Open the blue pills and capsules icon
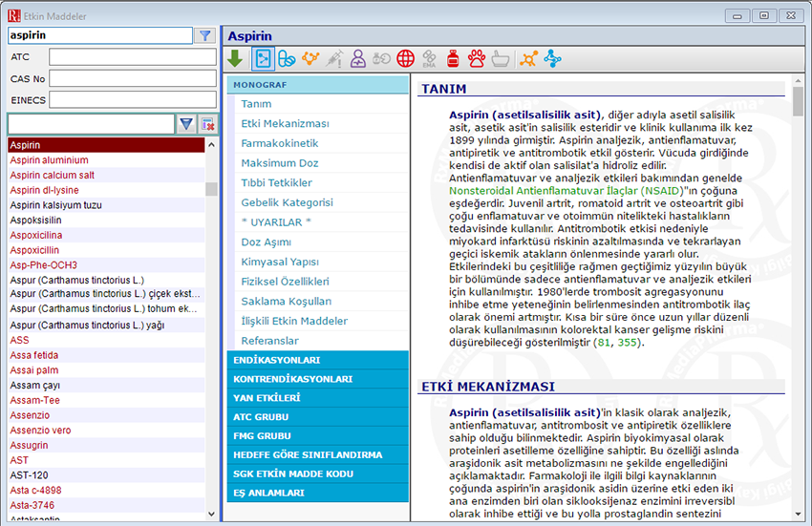Viewport: 812px width, 526px height. [287, 58]
